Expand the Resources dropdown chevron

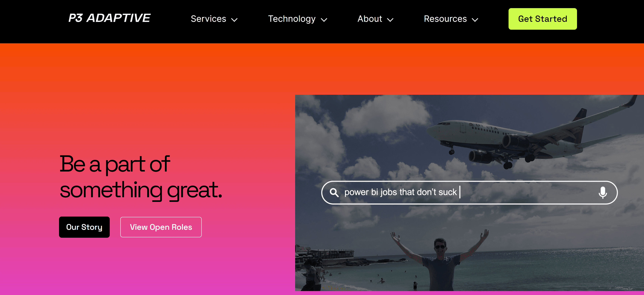coord(475,20)
